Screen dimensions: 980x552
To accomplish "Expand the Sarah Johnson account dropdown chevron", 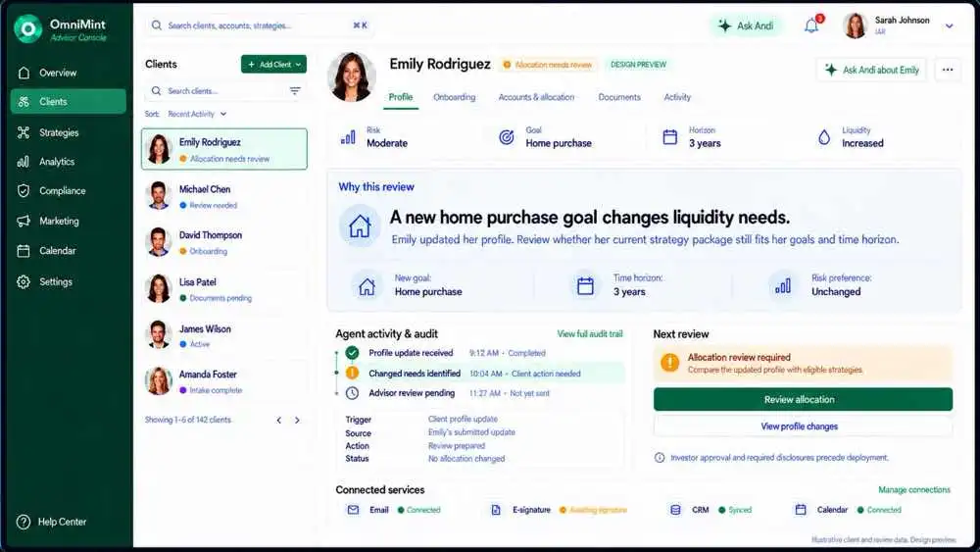I will click(950, 25).
